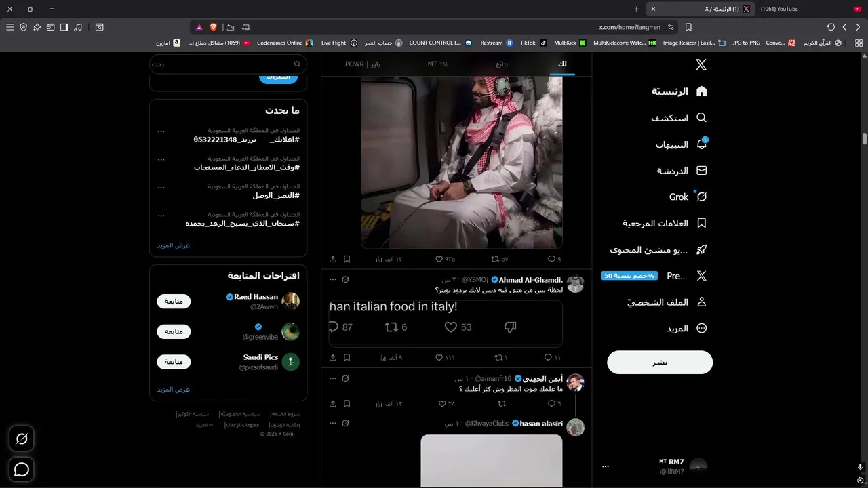The height and width of the screenshot is (488, 868).
Task: Toggle the browser sidebar panel icon
Action: click(x=64, y=27)
